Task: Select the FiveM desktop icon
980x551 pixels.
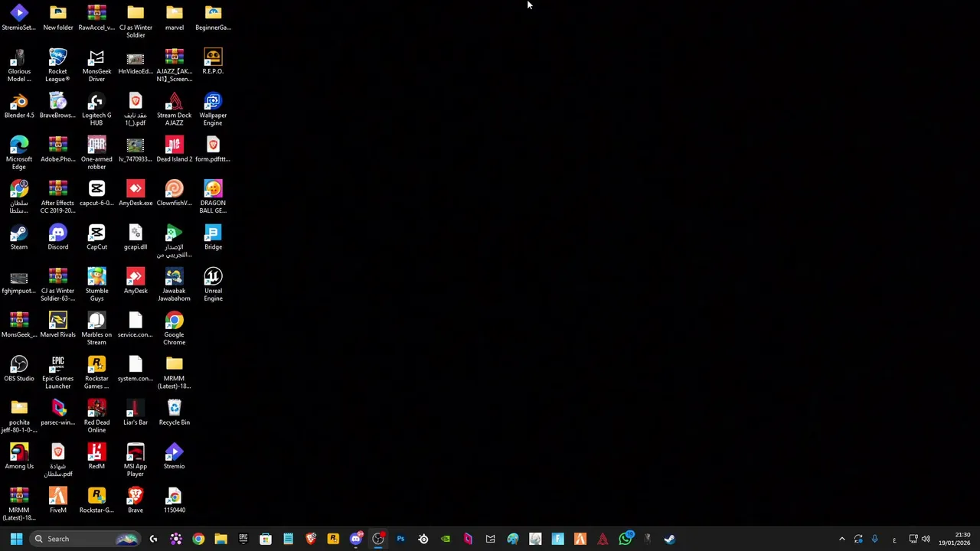Action: click(57, 501)
